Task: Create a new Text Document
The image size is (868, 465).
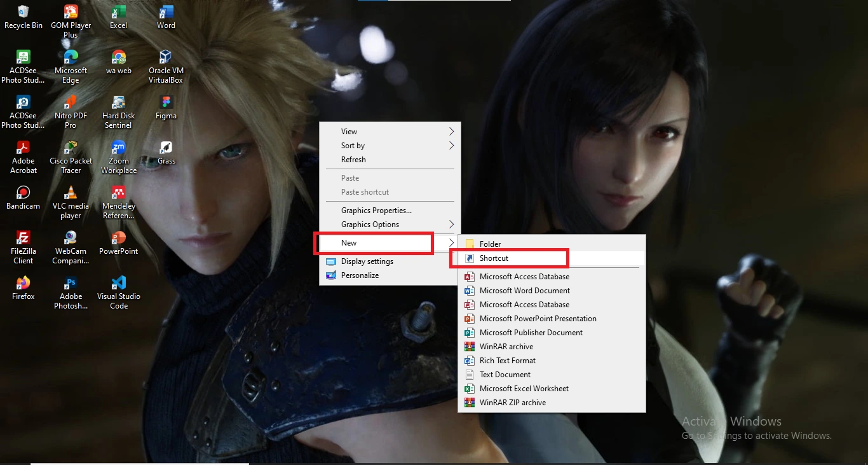Action: 552,375
